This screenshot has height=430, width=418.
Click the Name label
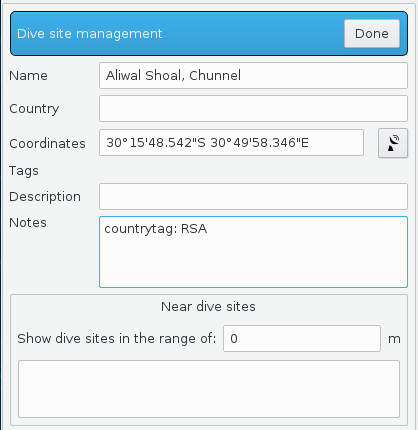(28, 76)
